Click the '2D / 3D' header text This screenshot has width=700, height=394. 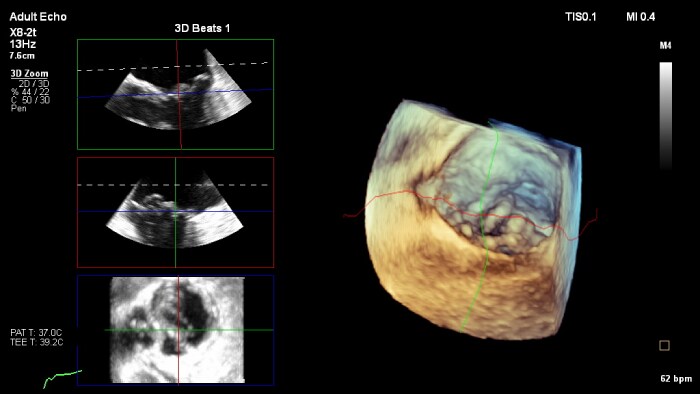tap(34, 84)
